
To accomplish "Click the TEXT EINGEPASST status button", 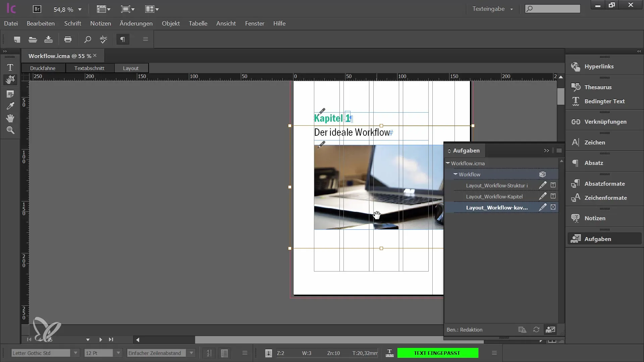I will [437, 353].
